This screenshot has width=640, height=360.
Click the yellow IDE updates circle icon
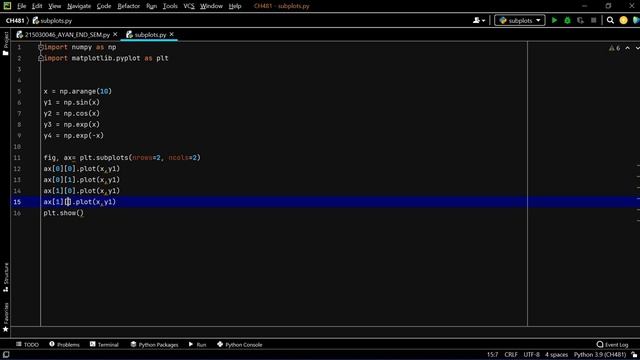tap(623, 20)
